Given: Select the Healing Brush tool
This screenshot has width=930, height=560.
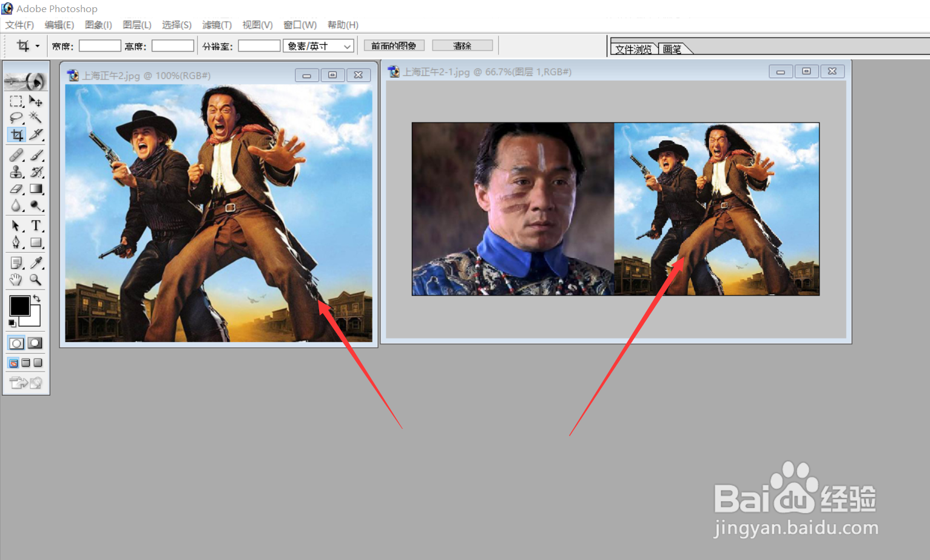Looking at the screenshot, I should (16, 155).
